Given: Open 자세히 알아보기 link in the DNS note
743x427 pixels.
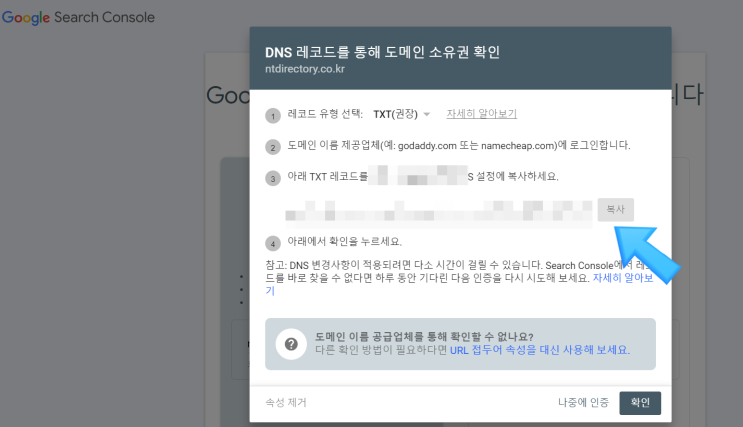Looking at the screenshot, I should tap(623, 278).
